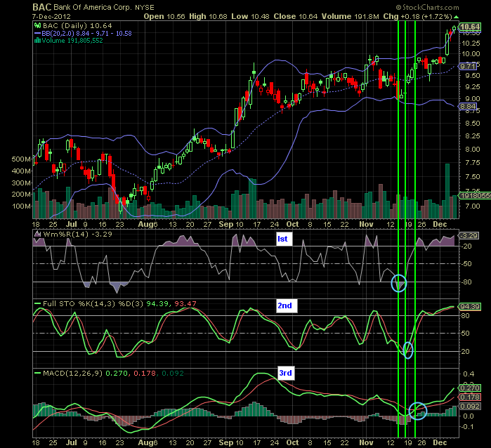491x448 pixels.
Task: Click the Volume 191.8M header value
Action: coord(350,17)
